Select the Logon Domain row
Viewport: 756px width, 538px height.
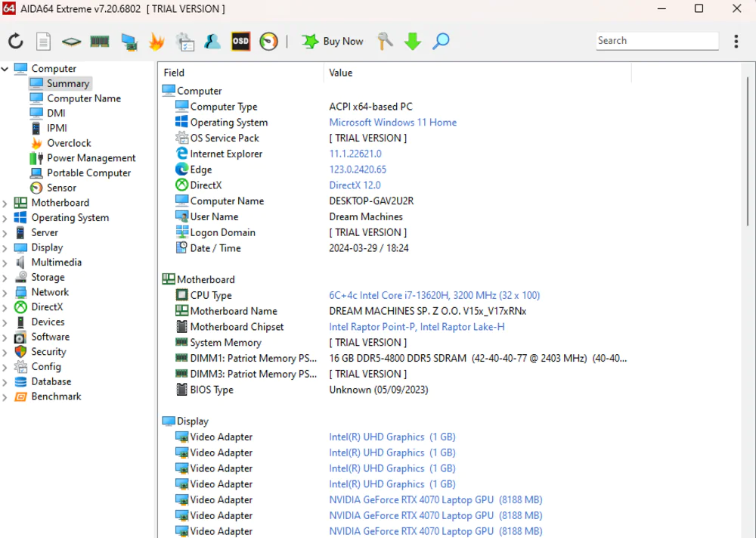291,232
